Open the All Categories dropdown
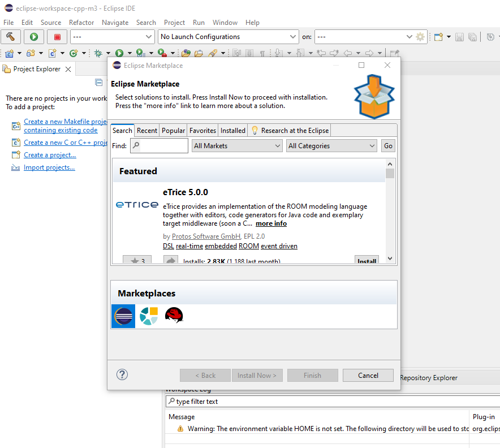Screen dimensions: 500x448 click(x=331, y=146)
